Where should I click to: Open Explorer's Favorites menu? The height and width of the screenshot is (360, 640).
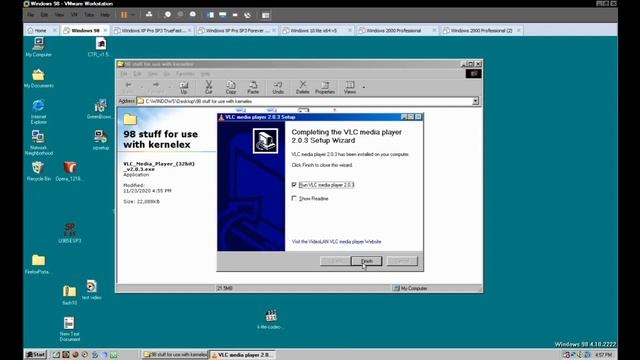(x=185, y=74)
